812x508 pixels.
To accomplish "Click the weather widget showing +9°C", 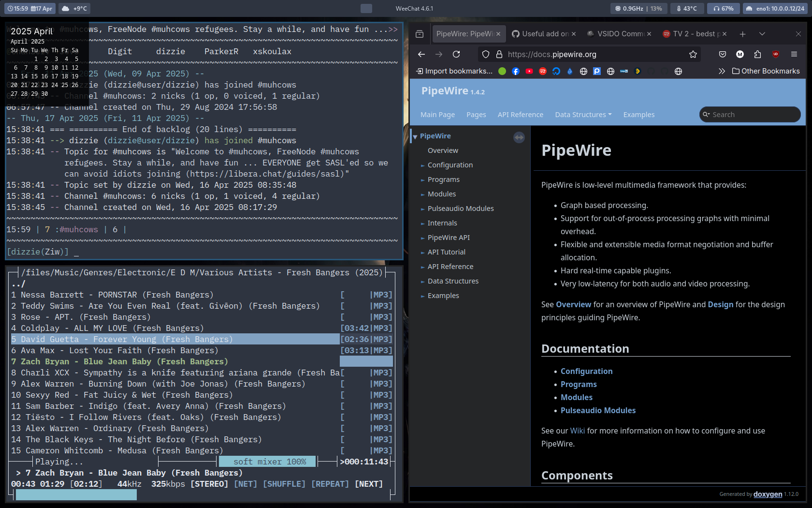I will point(74,8).
